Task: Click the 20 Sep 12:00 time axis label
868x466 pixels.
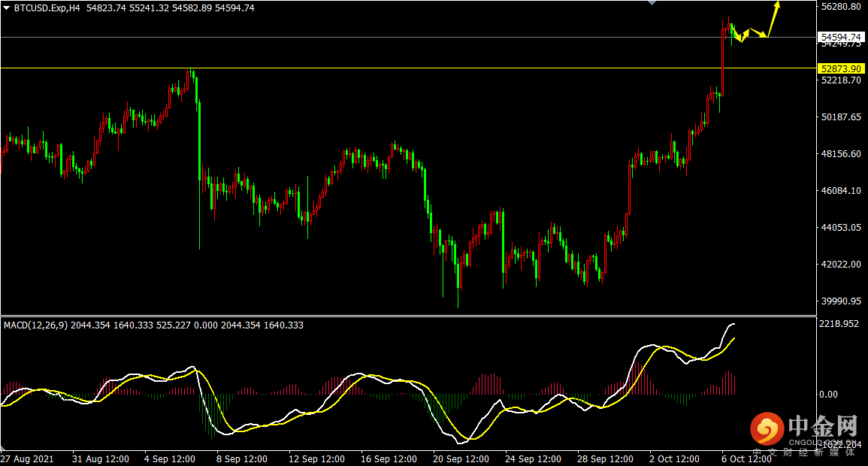Action: coord(461,458)
